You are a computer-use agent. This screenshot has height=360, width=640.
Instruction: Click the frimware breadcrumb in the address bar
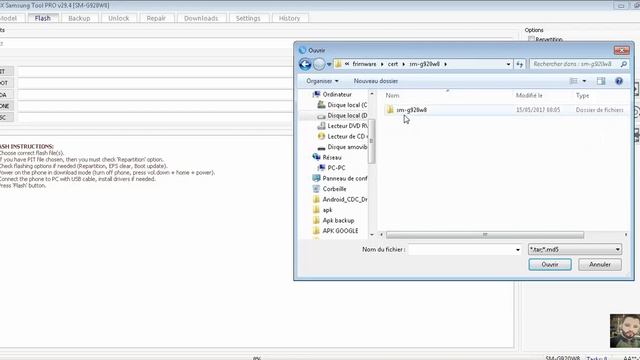coord(364,64)
